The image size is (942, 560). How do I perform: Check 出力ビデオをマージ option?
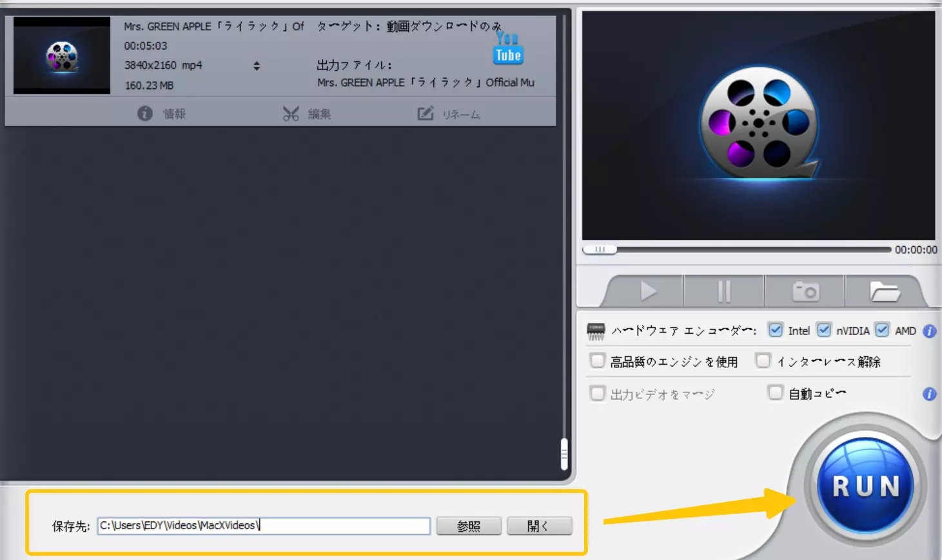[598, 392]
